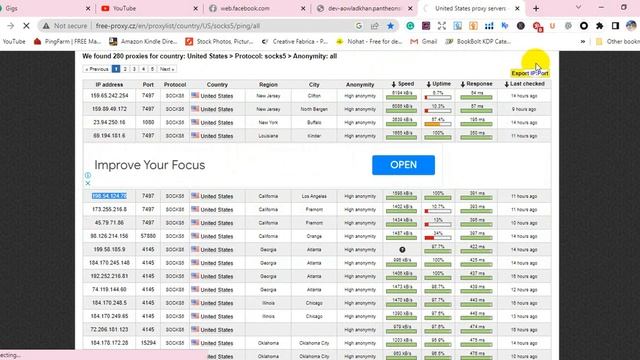
Task: Expand the hidden bookmarks chevron
Action: point(583,41)
